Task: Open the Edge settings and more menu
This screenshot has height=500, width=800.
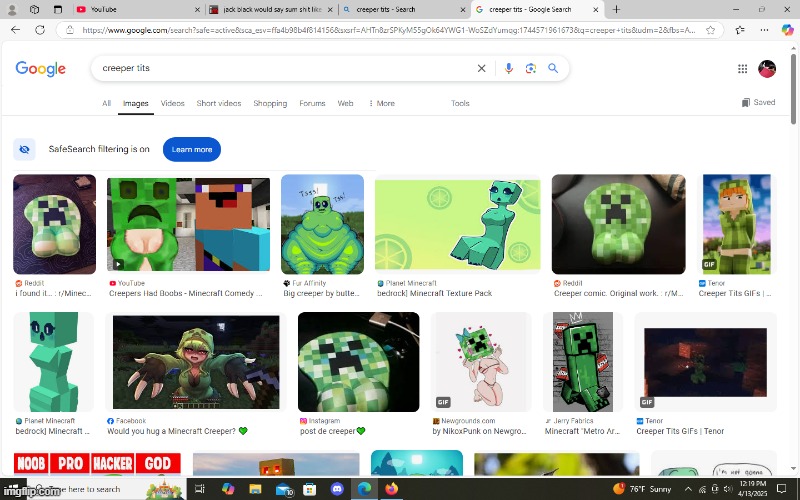Action: point(764,30)
